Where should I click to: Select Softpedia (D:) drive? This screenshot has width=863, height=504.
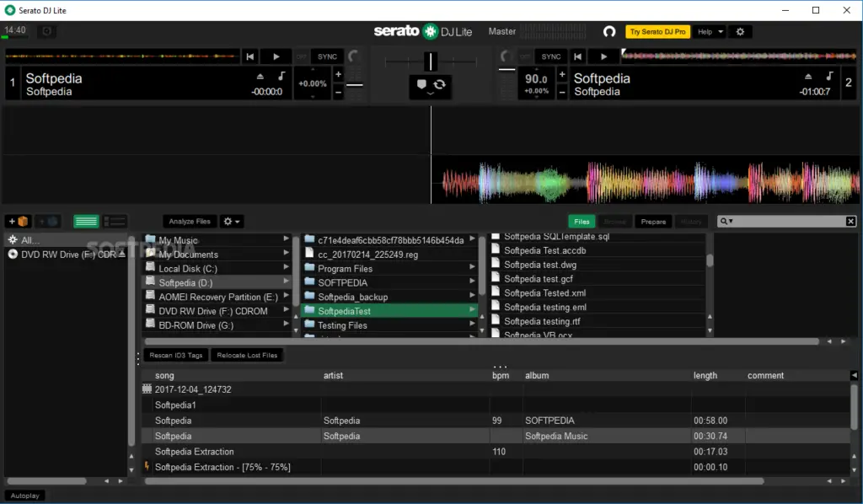218,282
